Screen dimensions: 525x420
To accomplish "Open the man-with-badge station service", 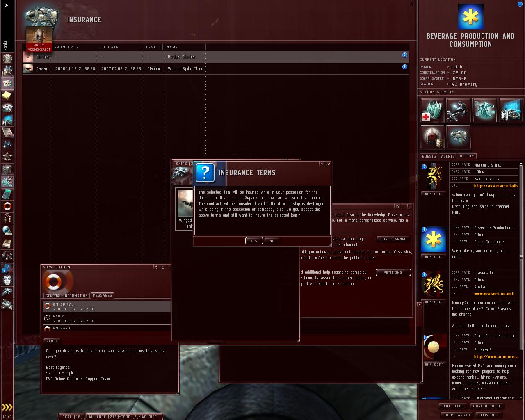I will 432,136.
